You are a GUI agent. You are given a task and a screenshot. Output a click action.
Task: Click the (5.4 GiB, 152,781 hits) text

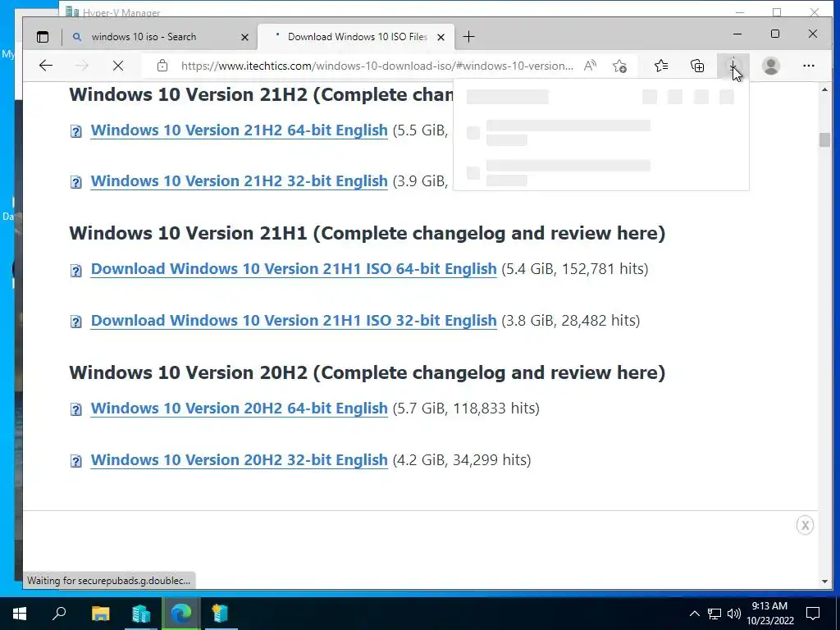point(575,269)
